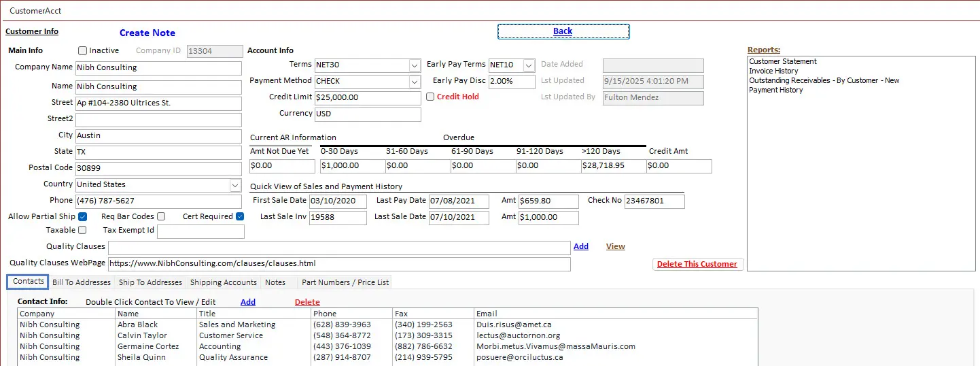
Task: Click Delete This Customer button
Action: click(x=697, y=264)
